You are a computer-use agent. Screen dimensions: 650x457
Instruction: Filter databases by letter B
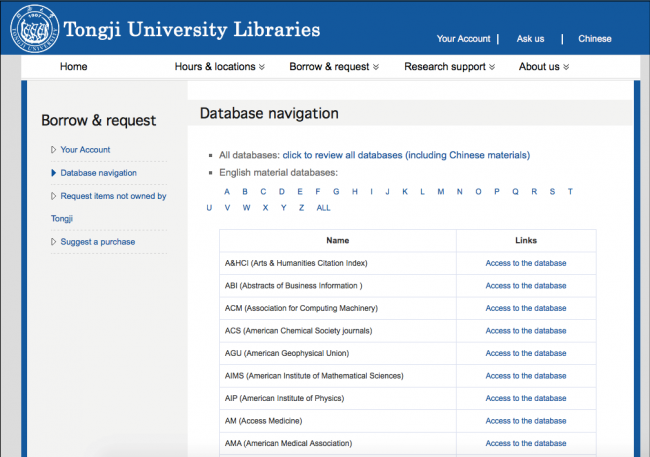tap(245, 192)
